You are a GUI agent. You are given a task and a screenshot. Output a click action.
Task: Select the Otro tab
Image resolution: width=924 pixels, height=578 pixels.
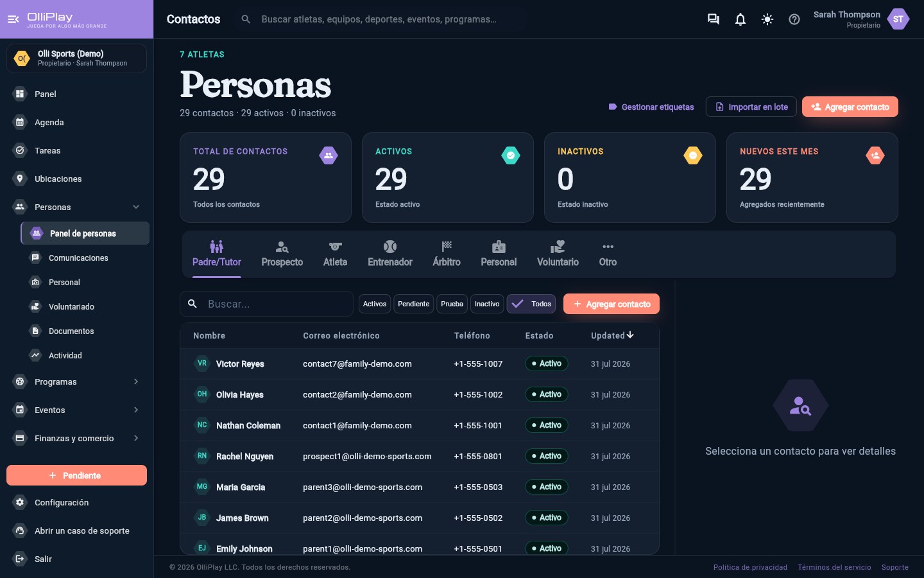[608, 254]
